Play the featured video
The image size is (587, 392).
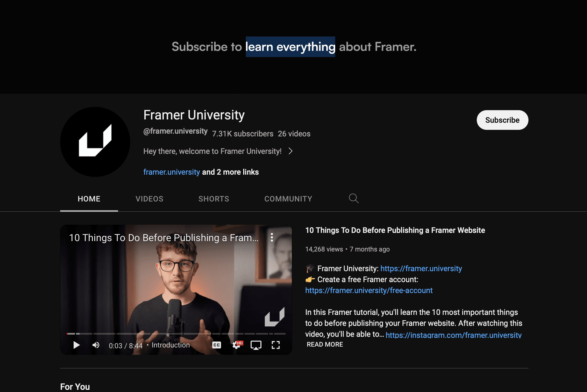coord(76,345)
